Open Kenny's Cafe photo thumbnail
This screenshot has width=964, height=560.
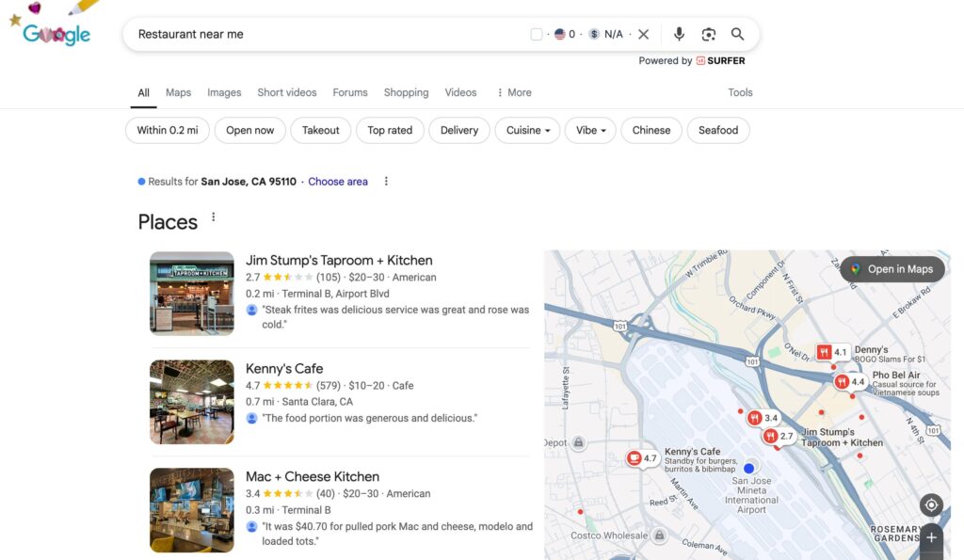(x=192, y=402)
